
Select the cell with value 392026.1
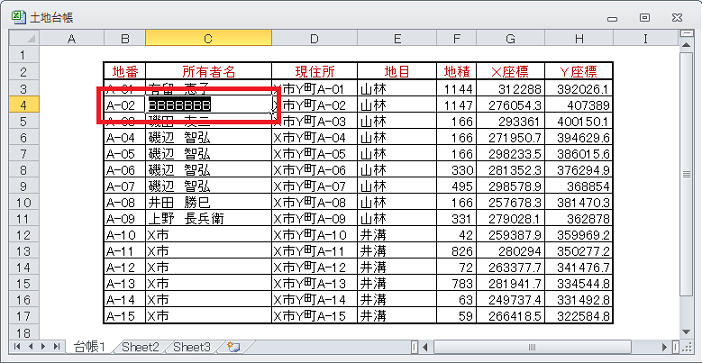point(579,89)
